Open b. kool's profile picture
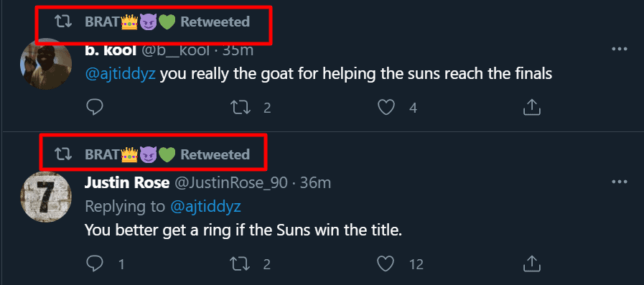 tap(45, 64)
